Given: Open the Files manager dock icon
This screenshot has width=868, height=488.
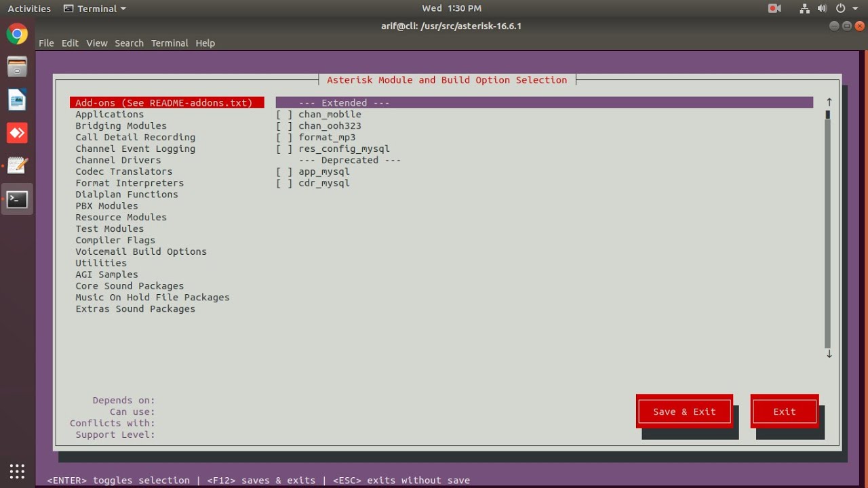Looking at the screenshot, I should click(17, 67).
